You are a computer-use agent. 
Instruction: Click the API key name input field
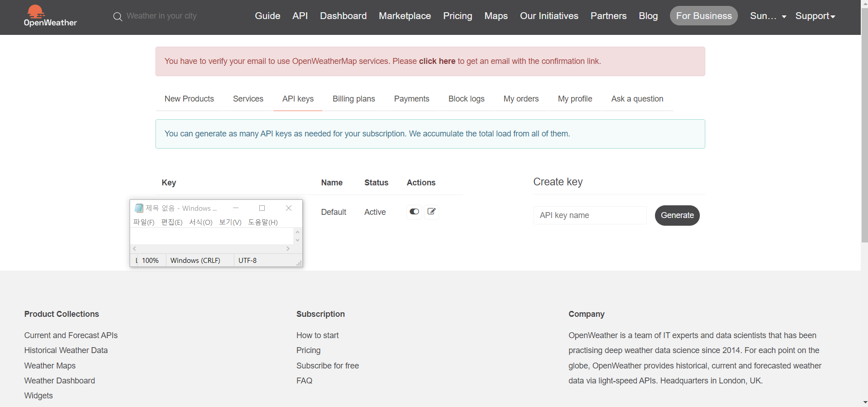coord(590,215)
